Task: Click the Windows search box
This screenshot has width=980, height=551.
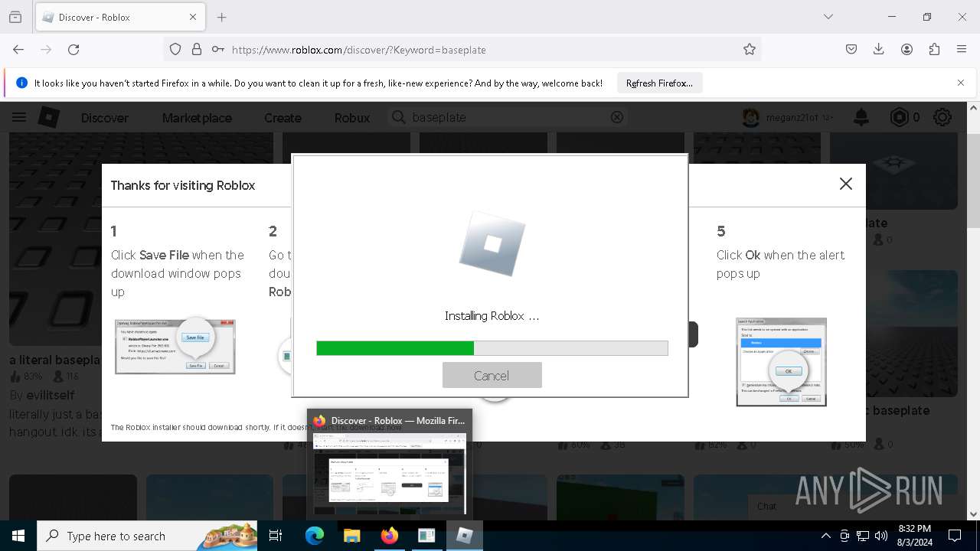Action: (147, 536)
